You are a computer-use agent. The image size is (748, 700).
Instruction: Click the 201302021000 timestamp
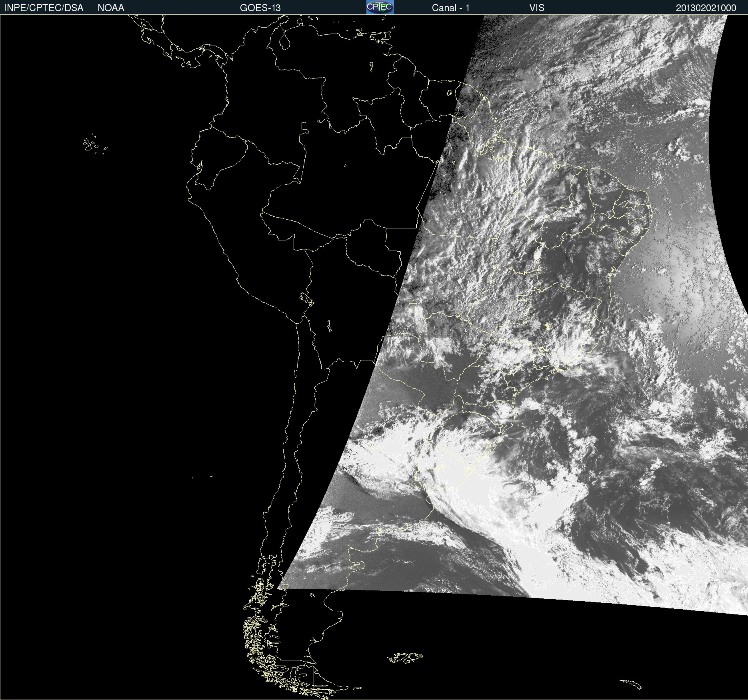706,8
